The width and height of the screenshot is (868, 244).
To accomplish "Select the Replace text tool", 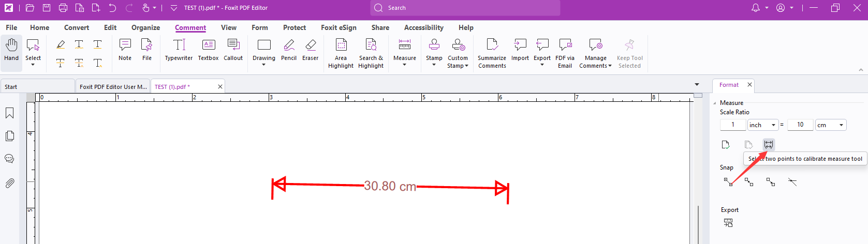I will pyautogui.click(x=79, y=63).
